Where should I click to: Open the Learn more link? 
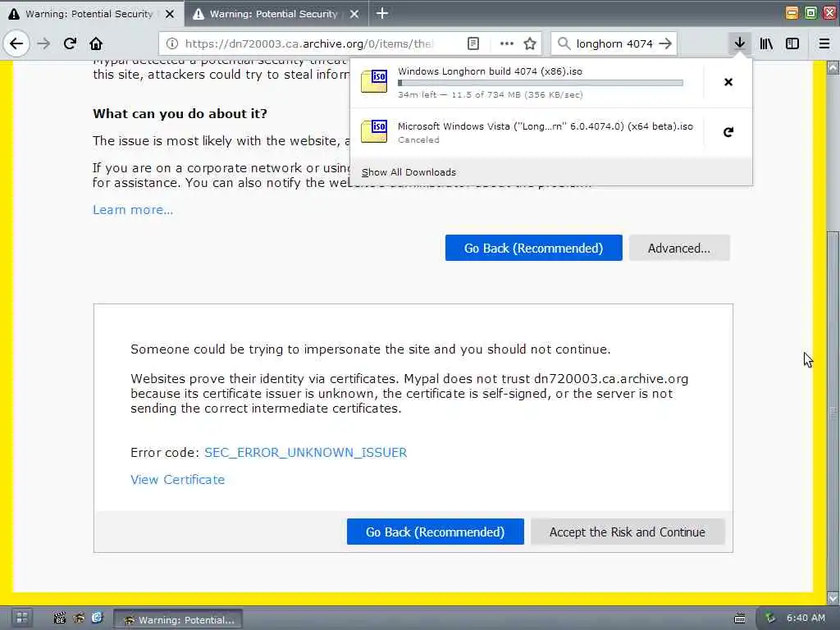(133, 209)
